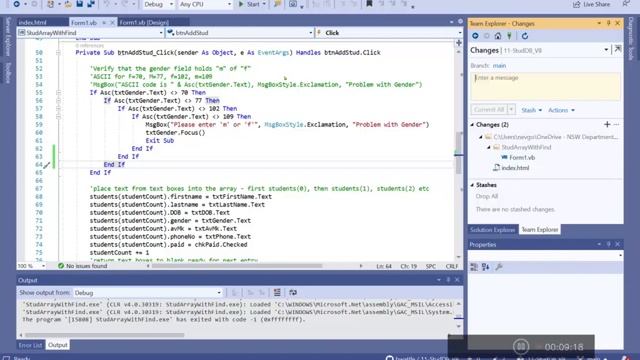Collapse the btnAddStud_Click sub outline at line 50
This screenshot has height=360, width=640.
click(x=58, y=53)
